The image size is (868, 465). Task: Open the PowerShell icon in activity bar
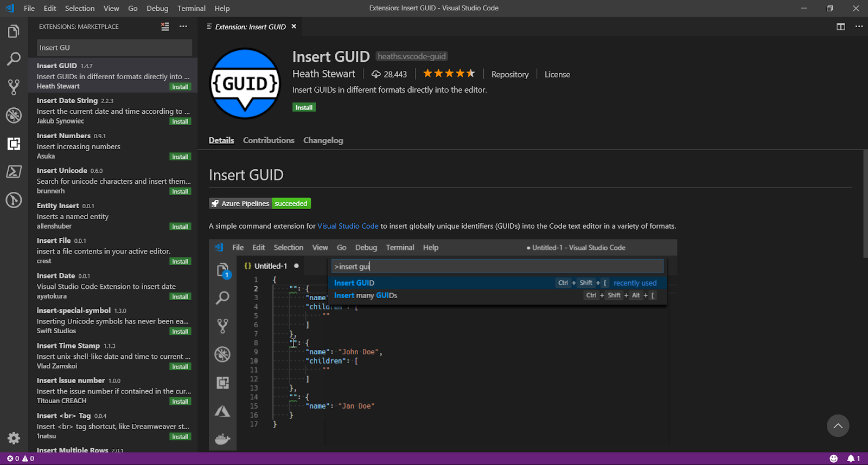point(14,172)
